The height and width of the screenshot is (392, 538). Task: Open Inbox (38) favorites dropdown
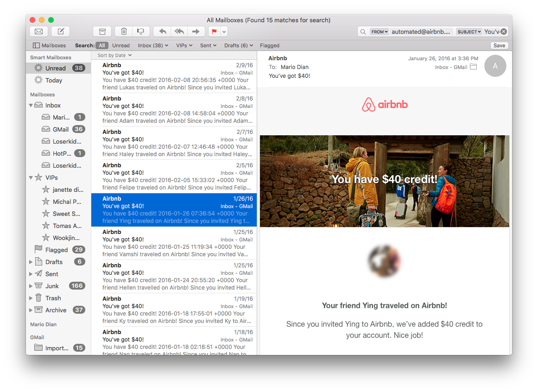tap(153, 45)
